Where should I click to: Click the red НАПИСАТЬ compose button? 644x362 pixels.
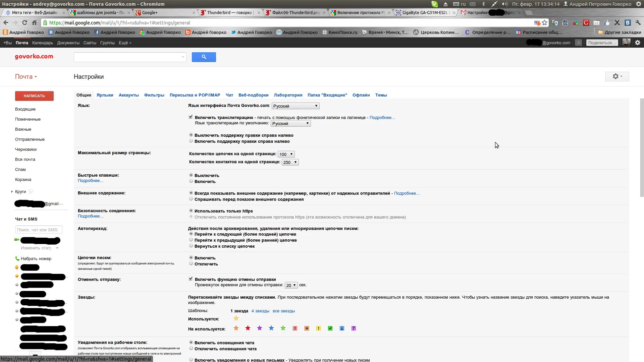point(34,96)
